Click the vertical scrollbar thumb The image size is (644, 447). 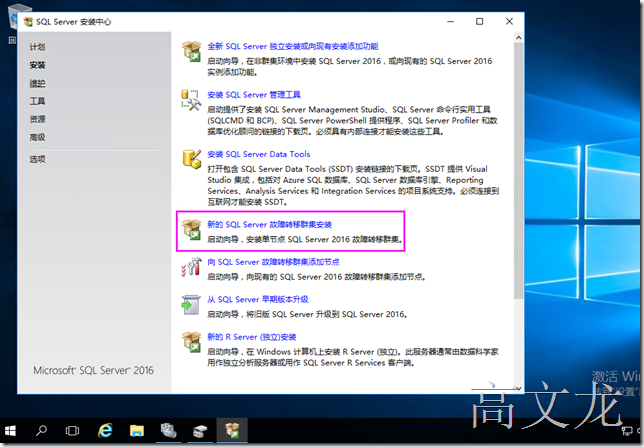pyautogui.click(x=518, y=171)
